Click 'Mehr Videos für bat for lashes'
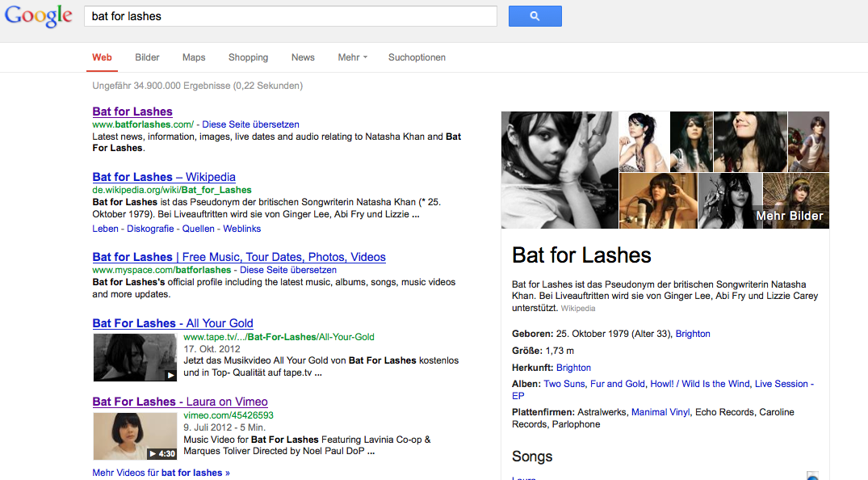The height and width of the screenshot is (480, 868). (x=161, y=473)
